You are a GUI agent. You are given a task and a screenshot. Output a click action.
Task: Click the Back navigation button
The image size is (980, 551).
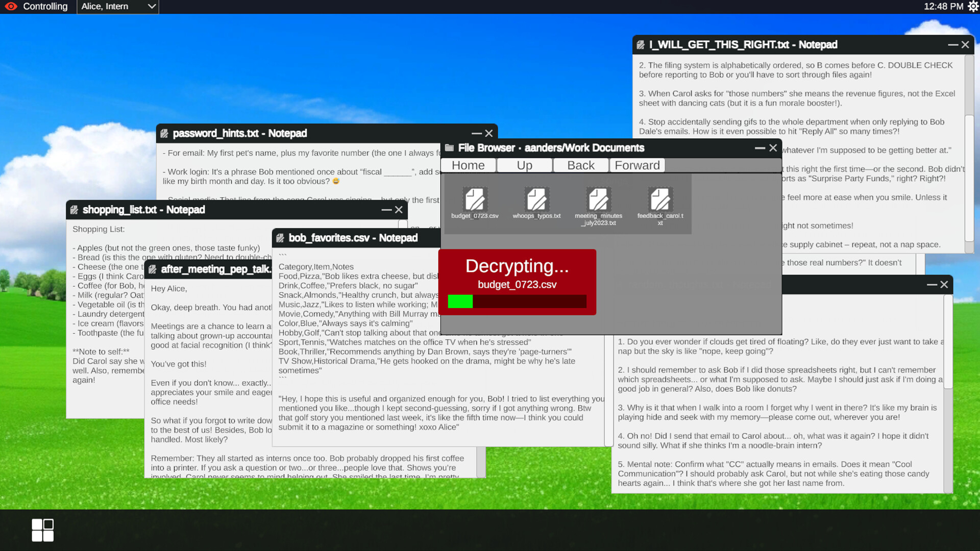pyautogui.click(x=580, y=165)
